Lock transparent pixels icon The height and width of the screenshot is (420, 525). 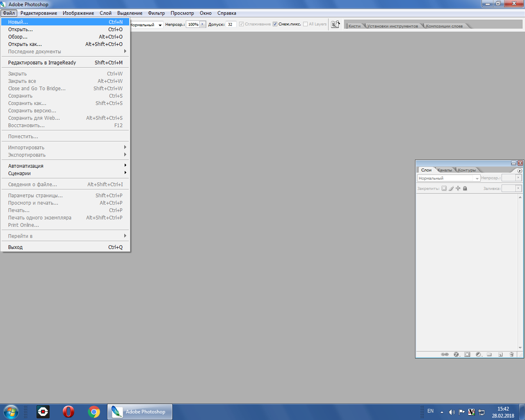pos(444,189)
